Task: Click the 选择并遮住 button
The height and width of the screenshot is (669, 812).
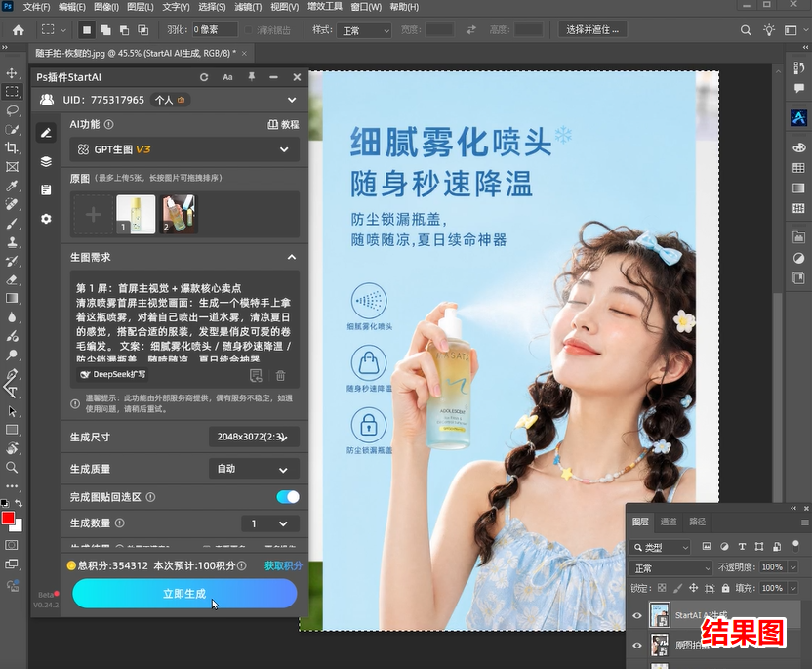Action: coord(592,29)
